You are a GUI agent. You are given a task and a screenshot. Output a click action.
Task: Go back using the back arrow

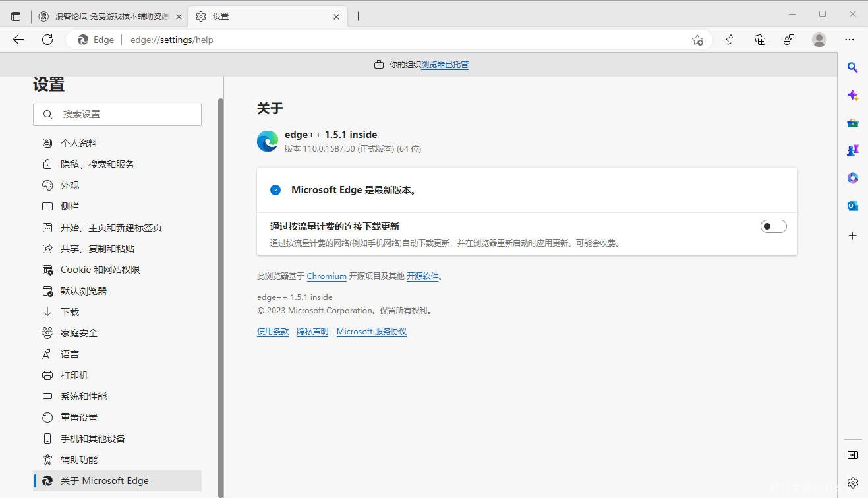click(x=18, y=40)
